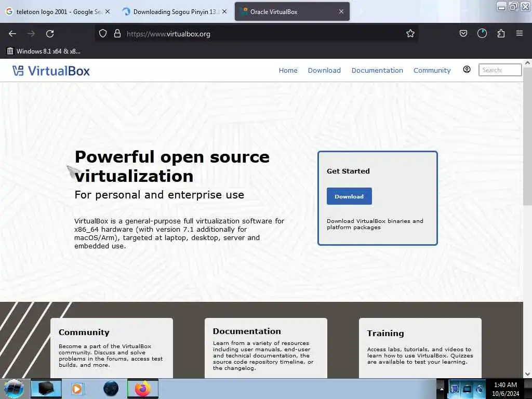Click the page vertical scrollbar thumb
Viewport: 532px width, 399px height.
click(527, 137)
